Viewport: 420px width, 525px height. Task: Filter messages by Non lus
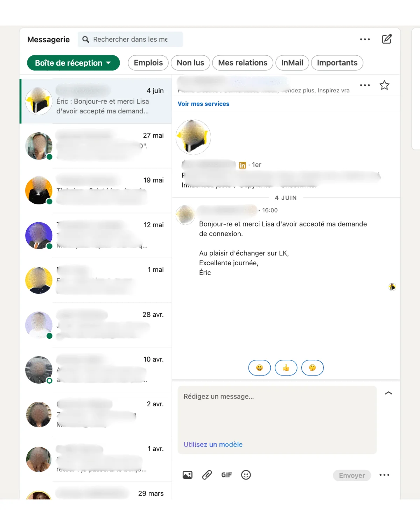click(x=190, y=63)
